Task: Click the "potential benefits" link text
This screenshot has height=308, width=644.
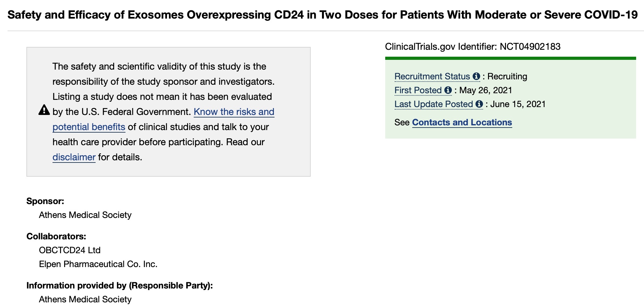Action: [89, 127]
